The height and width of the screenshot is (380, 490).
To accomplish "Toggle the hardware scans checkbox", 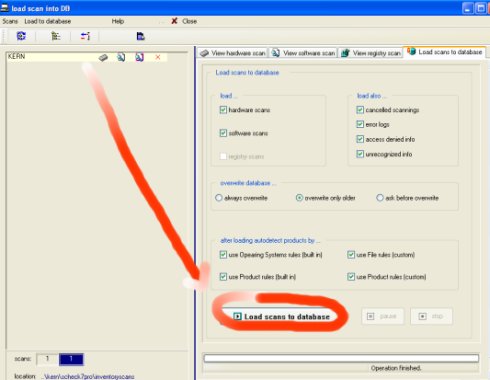I will 223,110.
